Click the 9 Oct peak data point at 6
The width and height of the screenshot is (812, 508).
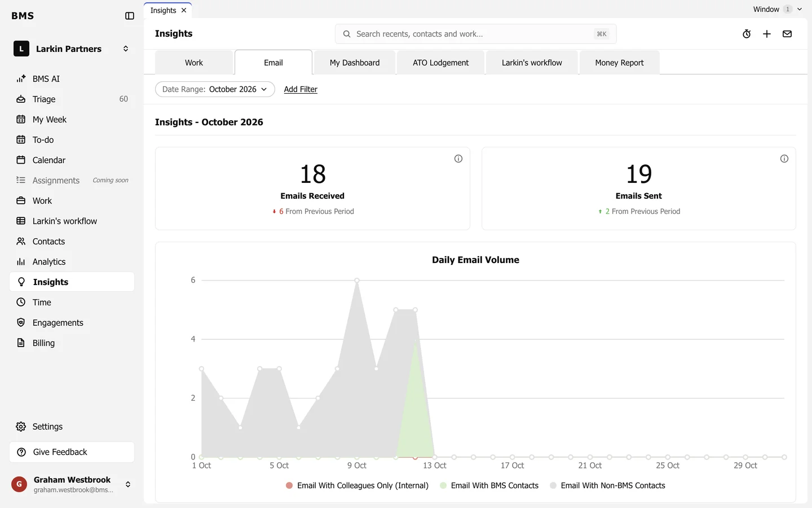(357, 281)
